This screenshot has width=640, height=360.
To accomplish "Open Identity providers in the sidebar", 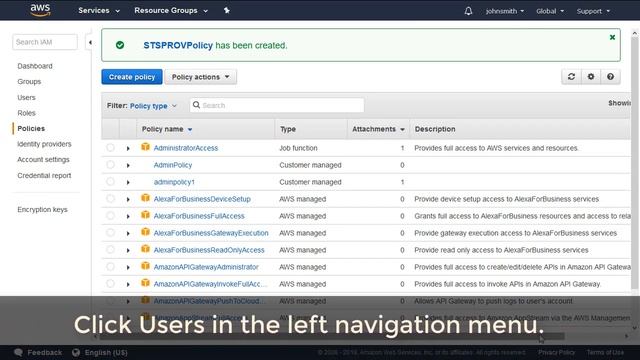I will click(x=44, y=144).
